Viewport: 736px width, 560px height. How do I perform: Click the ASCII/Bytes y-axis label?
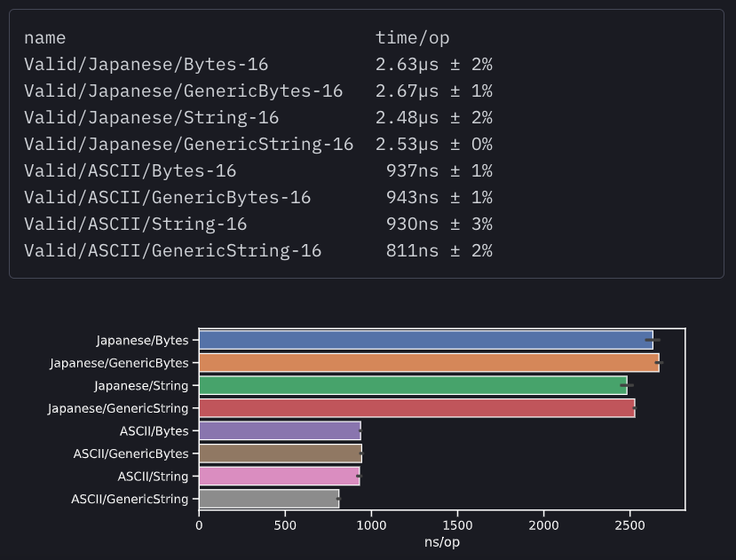point(154,431)
